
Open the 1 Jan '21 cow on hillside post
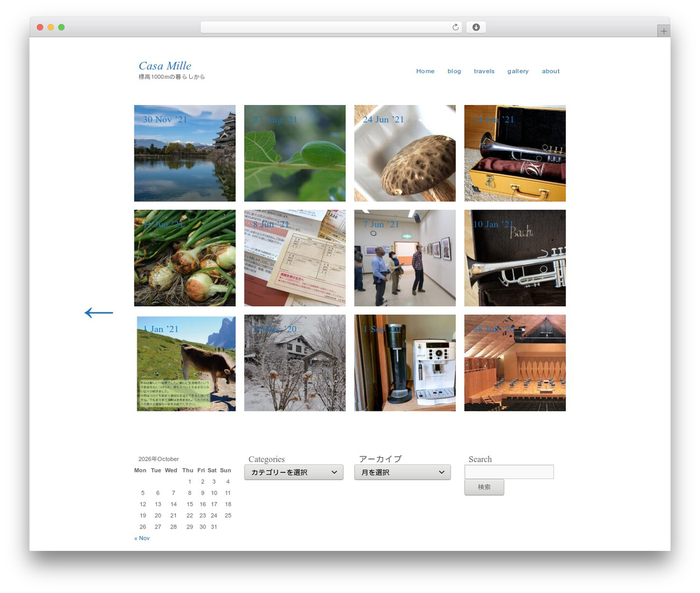tap(185, 363)
